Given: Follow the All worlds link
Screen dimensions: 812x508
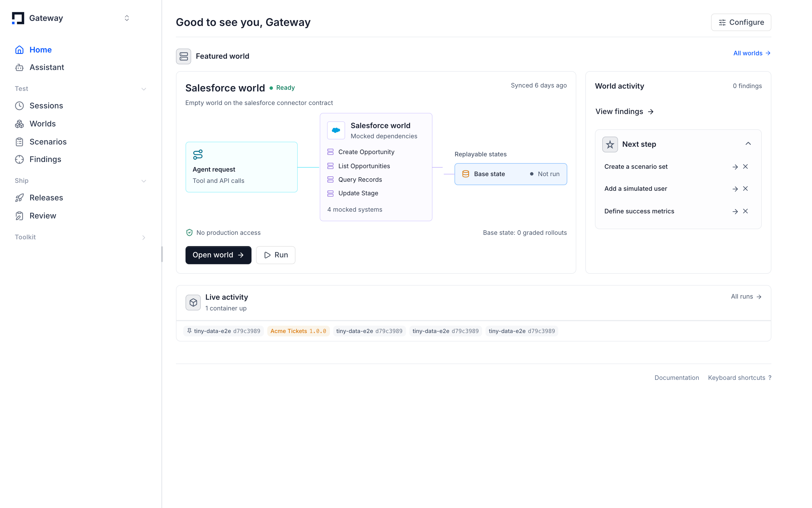Looking at the screenshot, I should coord(752,53).
